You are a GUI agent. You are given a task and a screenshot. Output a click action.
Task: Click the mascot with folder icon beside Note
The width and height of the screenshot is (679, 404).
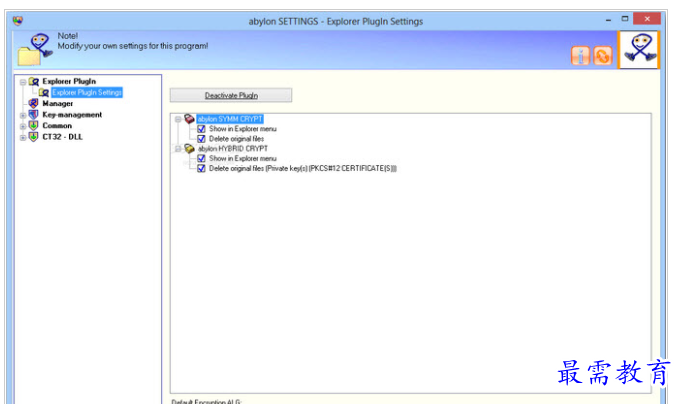pyautogui.click(x=36, y=49)
